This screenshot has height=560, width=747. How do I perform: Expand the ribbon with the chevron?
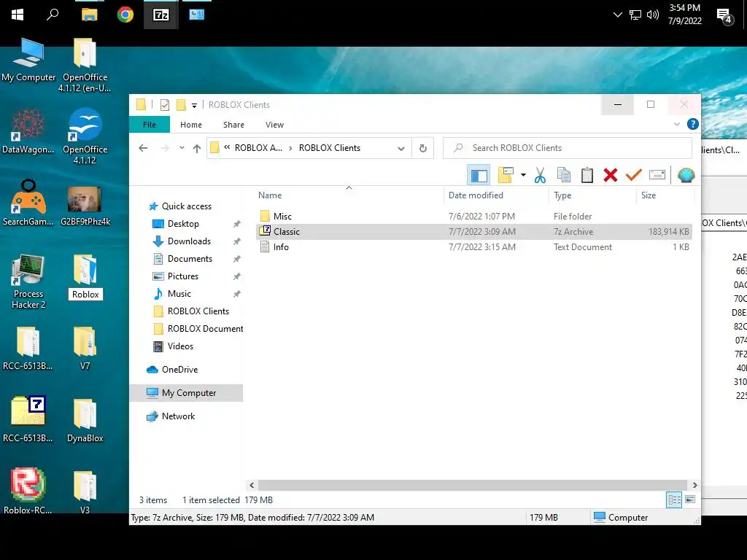676,124
